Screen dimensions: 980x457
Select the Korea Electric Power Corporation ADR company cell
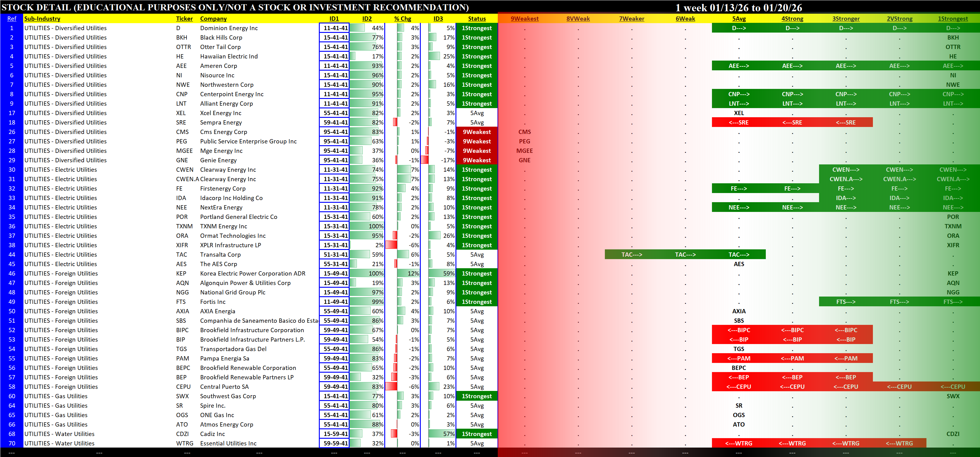tap(253, 273)
